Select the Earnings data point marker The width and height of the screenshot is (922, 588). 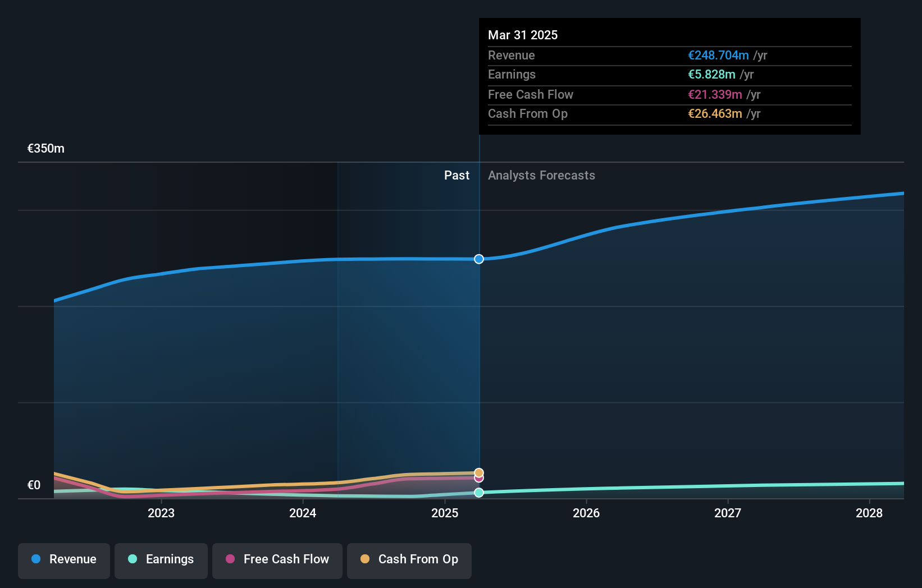(x=479, y=493)
